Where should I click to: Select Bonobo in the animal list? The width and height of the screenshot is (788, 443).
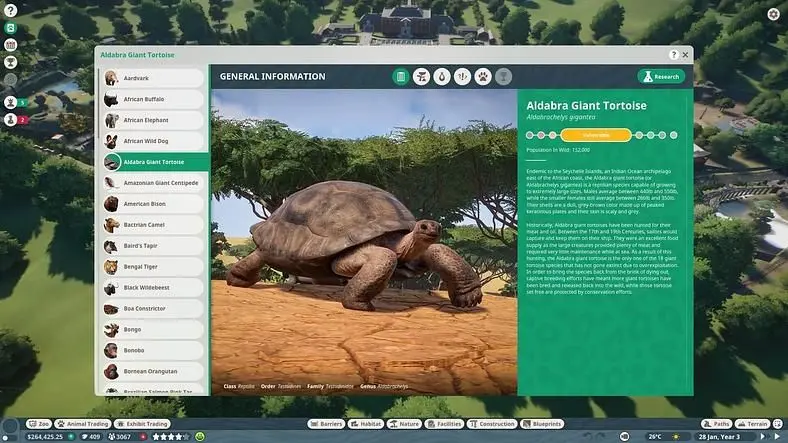click(154, 351)
